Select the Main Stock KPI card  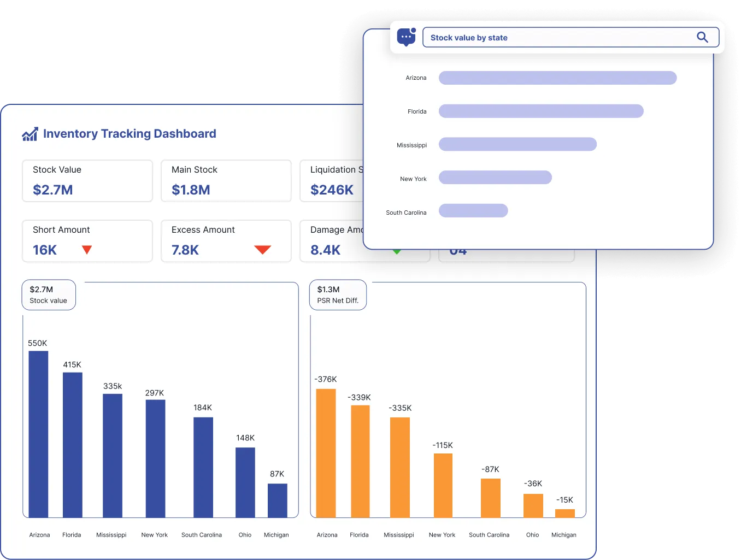pos(226,181)
